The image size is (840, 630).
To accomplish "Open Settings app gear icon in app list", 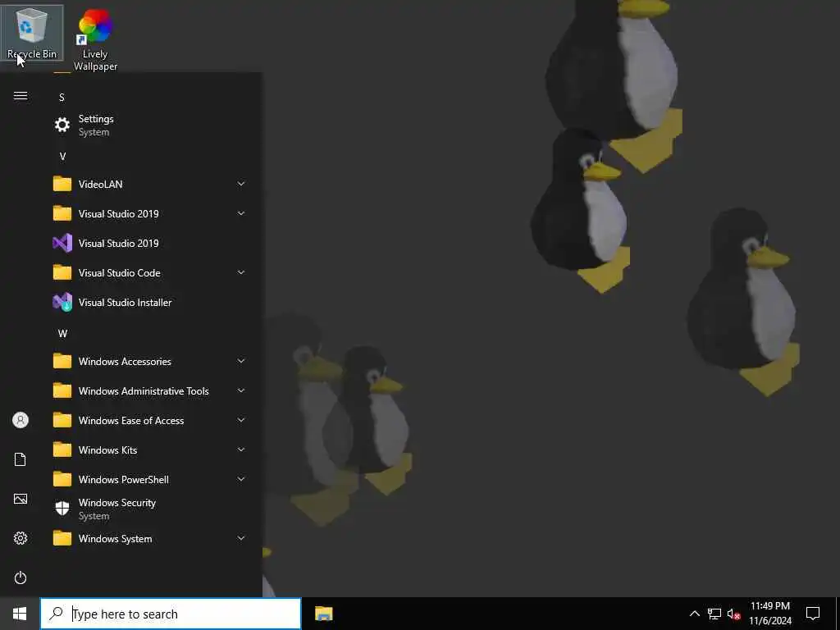I will 62,125.
